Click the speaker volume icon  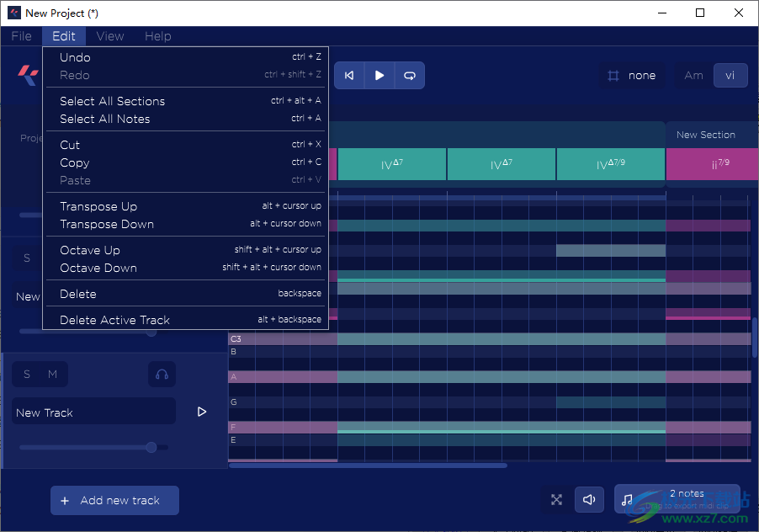point(589,500)
